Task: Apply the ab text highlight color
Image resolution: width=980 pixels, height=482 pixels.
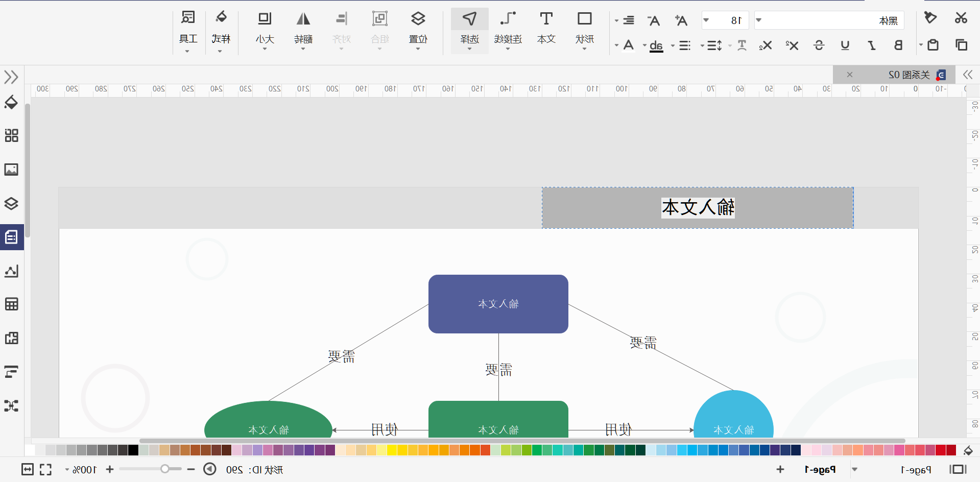Action: (656, 46)
